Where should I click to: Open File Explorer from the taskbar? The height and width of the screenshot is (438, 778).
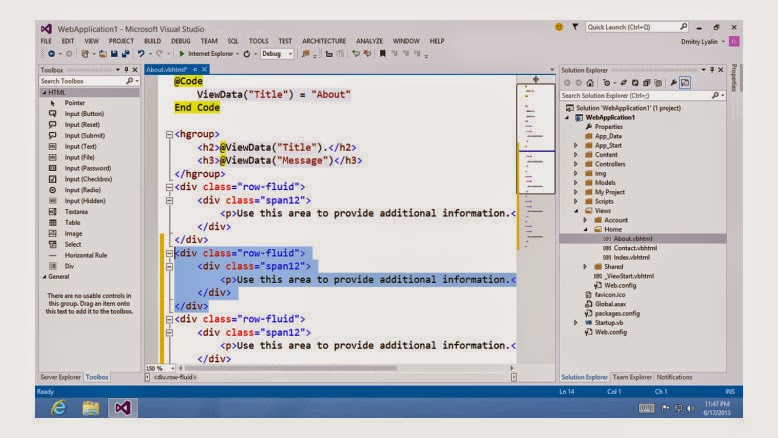coord(91,408)
